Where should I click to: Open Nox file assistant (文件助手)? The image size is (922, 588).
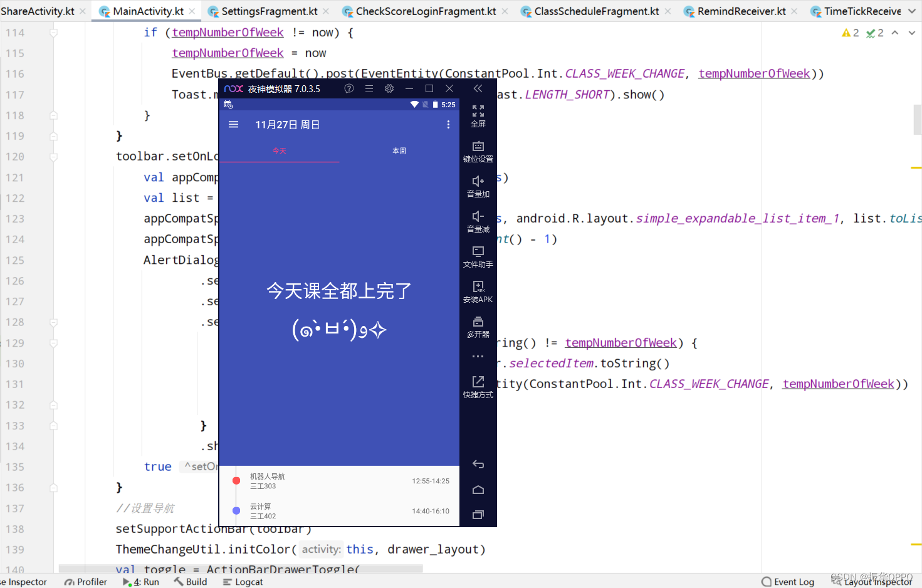pyautogui.click(x=478, y=257)
